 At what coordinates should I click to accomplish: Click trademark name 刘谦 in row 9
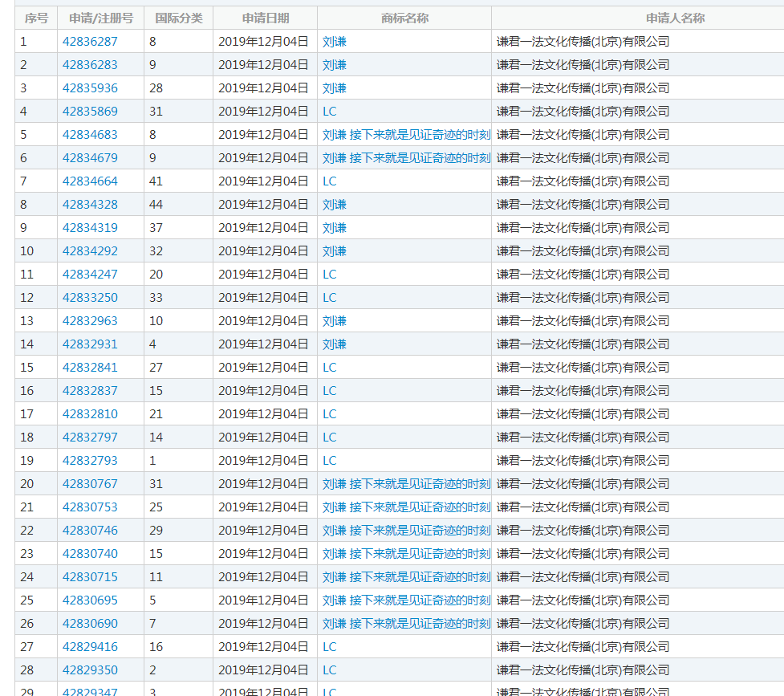pos(335,228)
